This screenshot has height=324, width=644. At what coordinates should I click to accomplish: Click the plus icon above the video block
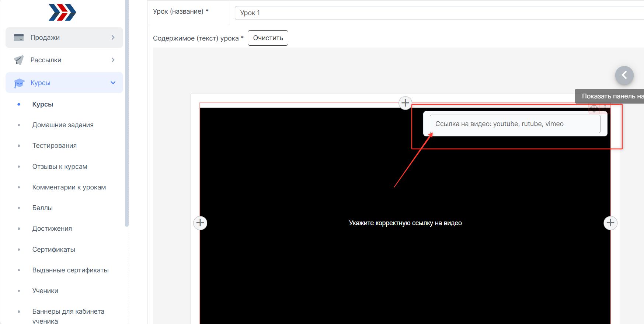405,103
